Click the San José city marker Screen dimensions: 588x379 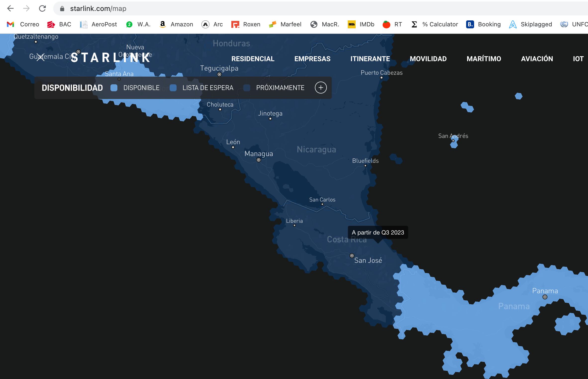(352, 256)
